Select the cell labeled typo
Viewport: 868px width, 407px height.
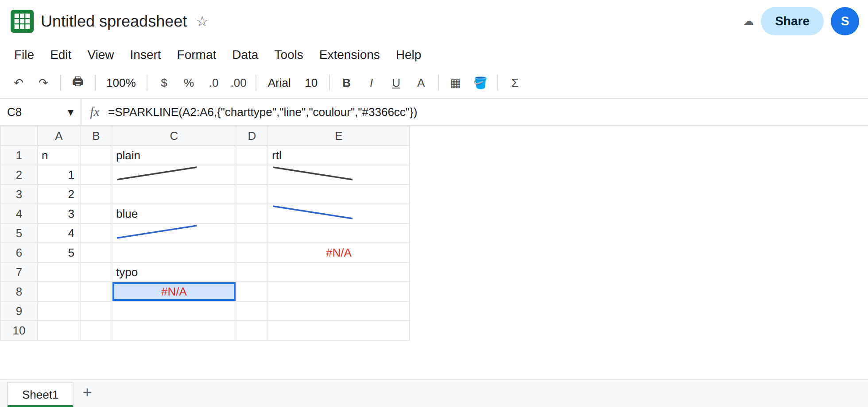click(x=174, y=272)
